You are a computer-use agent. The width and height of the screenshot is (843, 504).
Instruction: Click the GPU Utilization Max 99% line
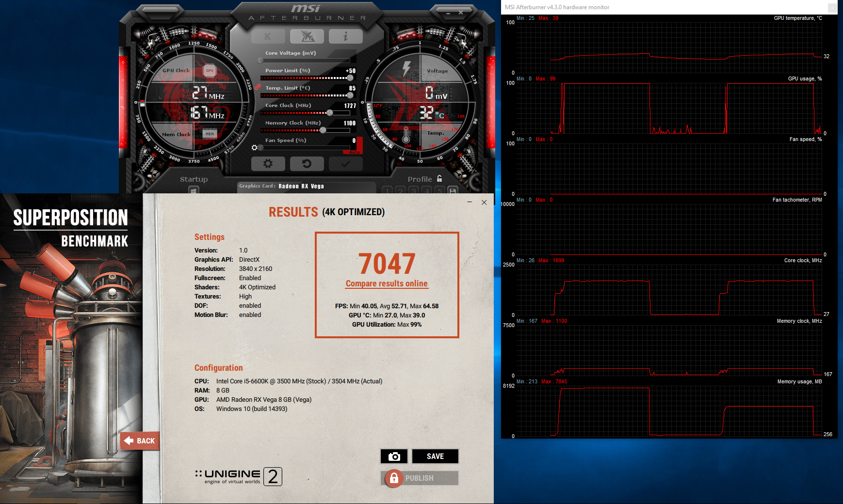click(x=387, y=324)
